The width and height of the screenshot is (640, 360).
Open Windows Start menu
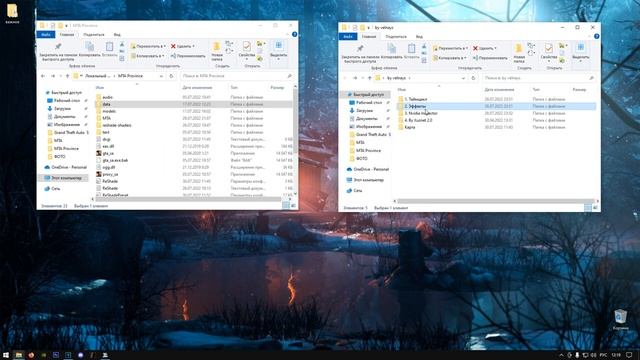click(6, 355)
